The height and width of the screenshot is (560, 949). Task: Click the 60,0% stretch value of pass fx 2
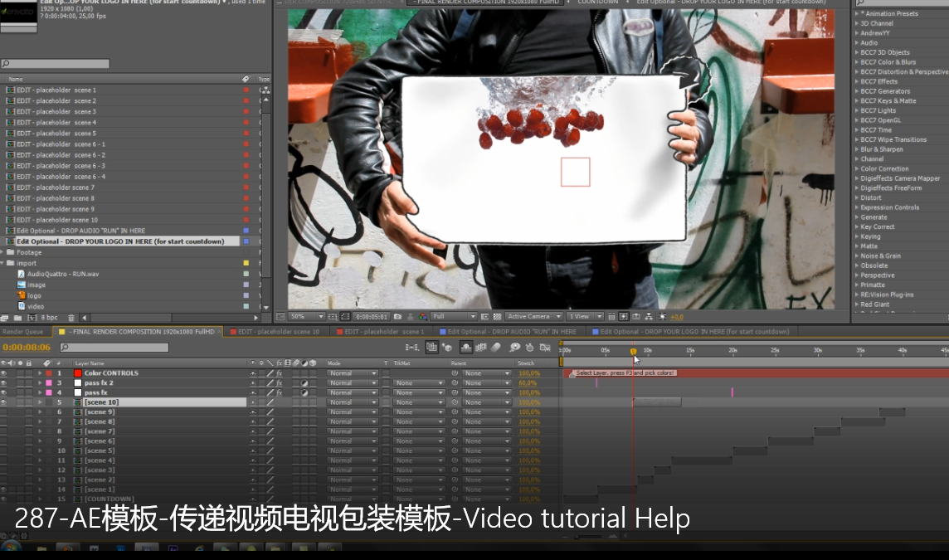pos(528,382)
